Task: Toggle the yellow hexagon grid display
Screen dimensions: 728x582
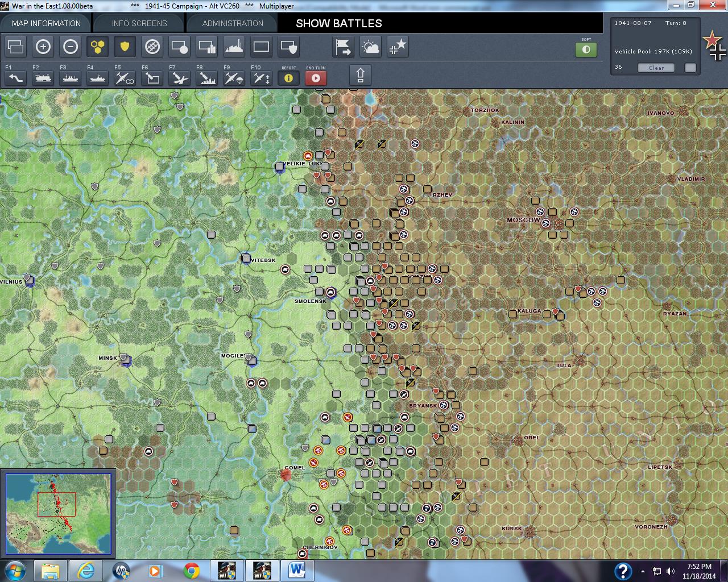Action: coord(98,47)
